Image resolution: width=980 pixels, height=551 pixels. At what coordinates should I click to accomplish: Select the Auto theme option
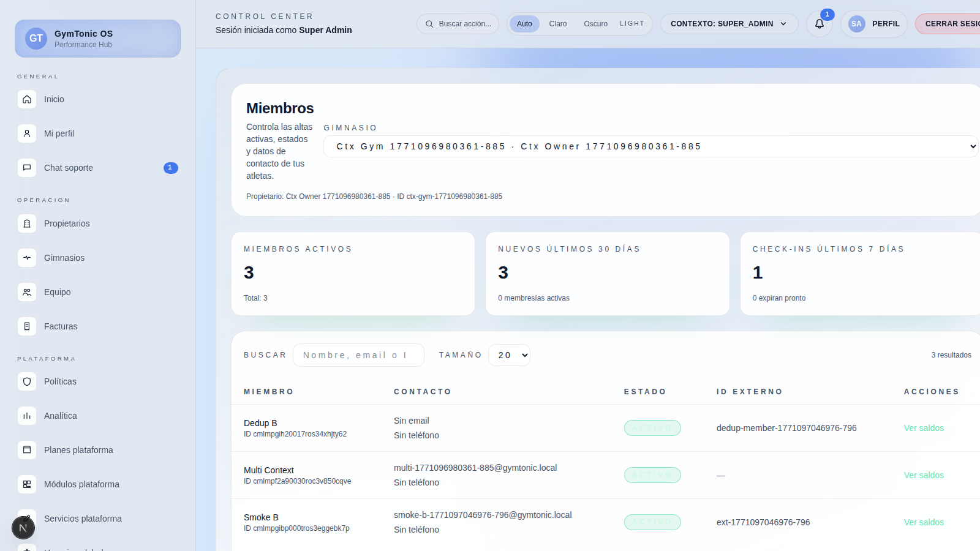click(x=524, y=24)
